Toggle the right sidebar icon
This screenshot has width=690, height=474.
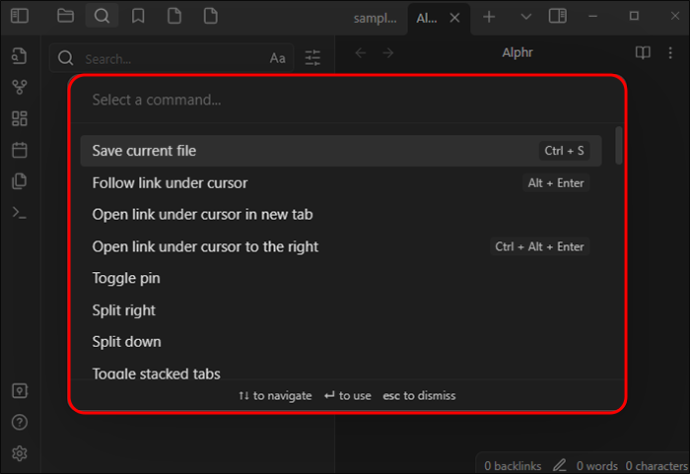558,16
